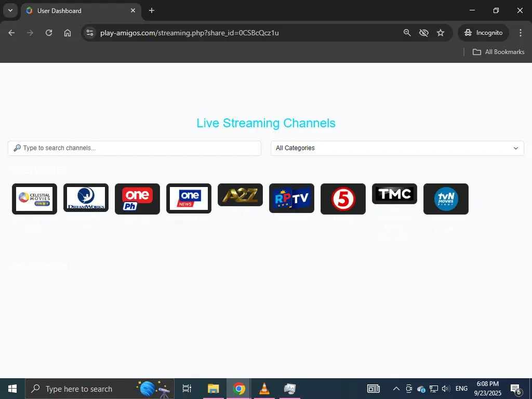532x399 pixels.
Task: Open the clock showing 6:08 PM
Action: click(x=487, y=389)
